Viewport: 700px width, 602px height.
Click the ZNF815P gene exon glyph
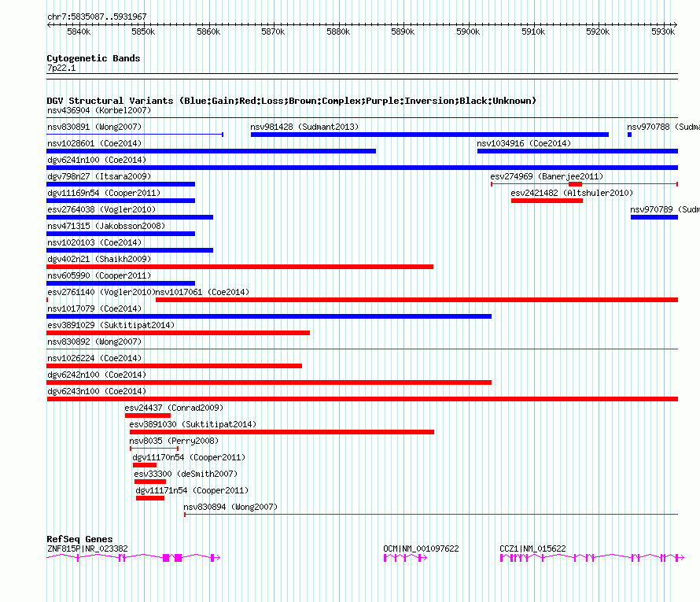(134, 558)
